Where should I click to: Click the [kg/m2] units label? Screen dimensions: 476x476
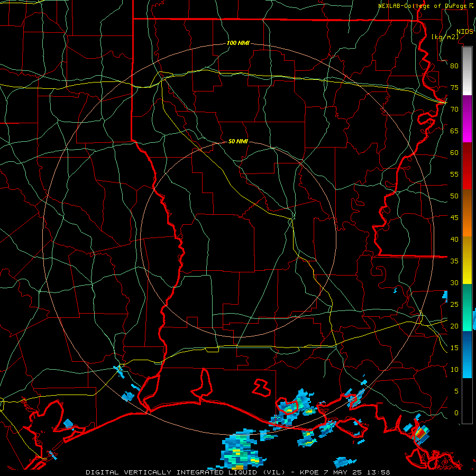[x=445, y=37]
